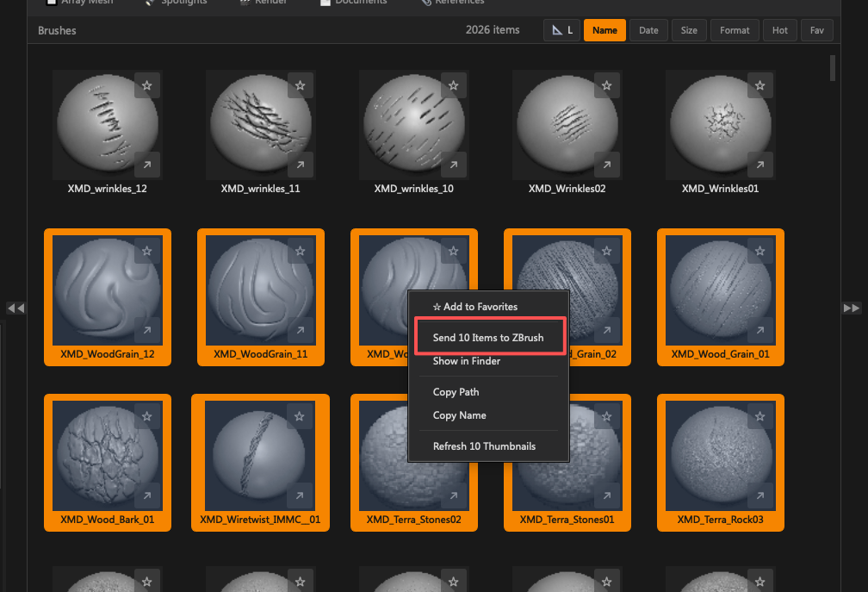Viewport: 868px width, 592px height.
Task: Open XMD_wrinkles_11 using its arrow icon
Action: (300, 165)
